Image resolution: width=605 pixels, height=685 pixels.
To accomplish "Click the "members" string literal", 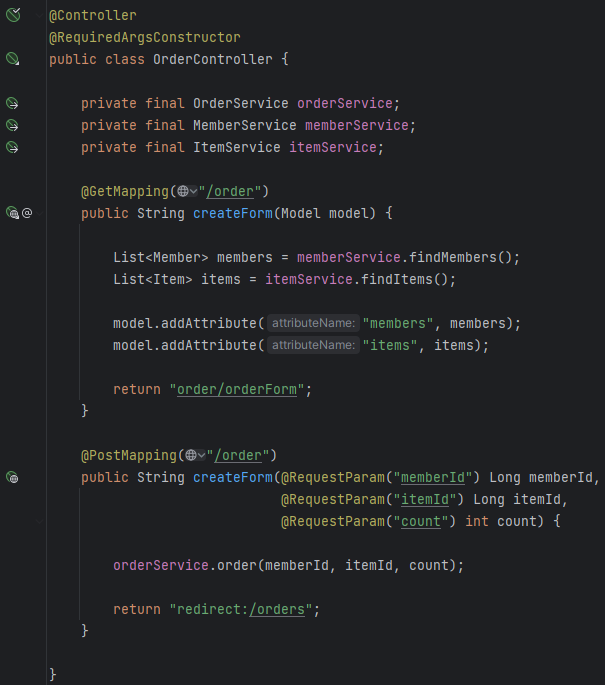I will tap(398, 323).
